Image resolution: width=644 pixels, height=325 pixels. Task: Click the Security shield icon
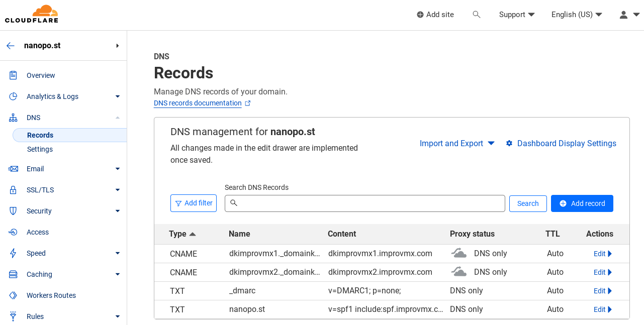(x=14, y=211)
